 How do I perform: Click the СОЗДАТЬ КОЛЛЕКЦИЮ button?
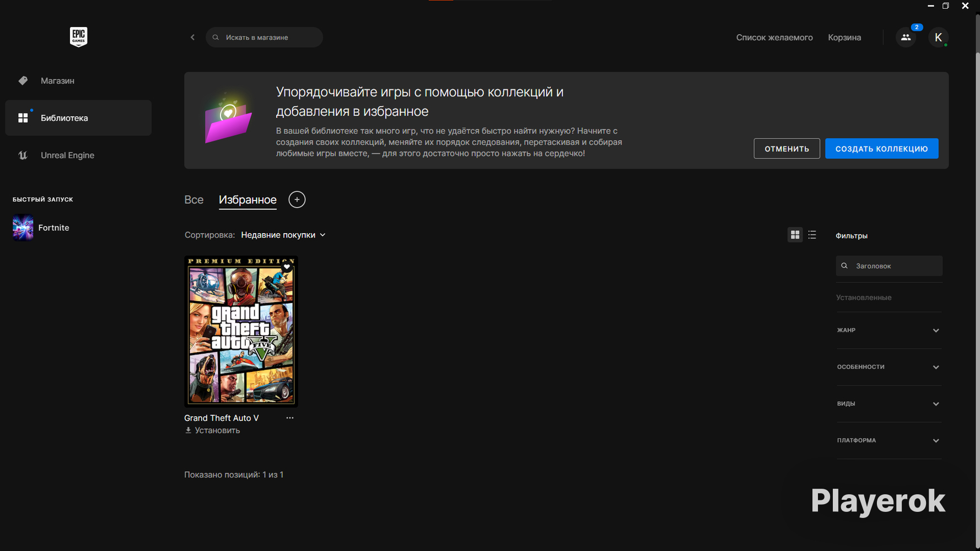coord(881,149)
